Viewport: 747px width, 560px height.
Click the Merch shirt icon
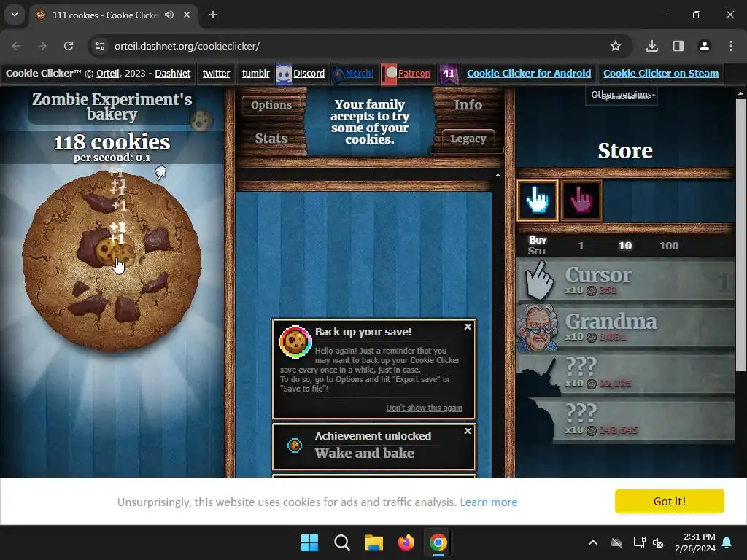338,74
